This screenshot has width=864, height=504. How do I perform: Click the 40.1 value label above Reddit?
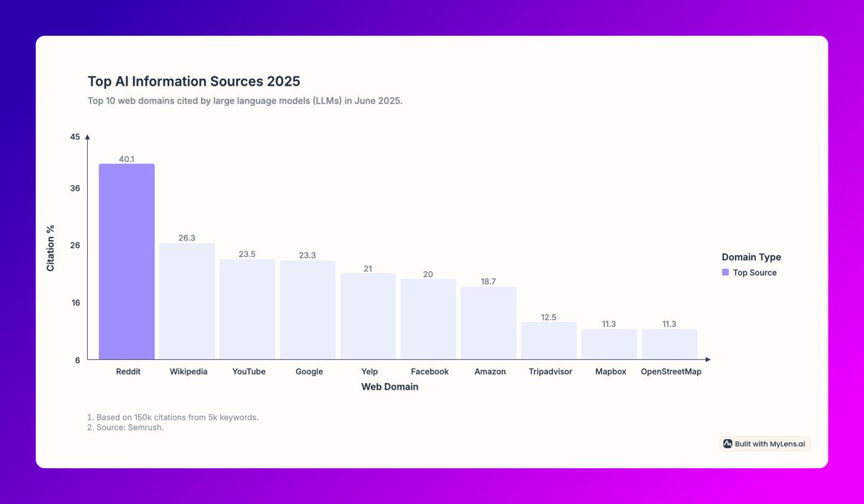[127, 158]
